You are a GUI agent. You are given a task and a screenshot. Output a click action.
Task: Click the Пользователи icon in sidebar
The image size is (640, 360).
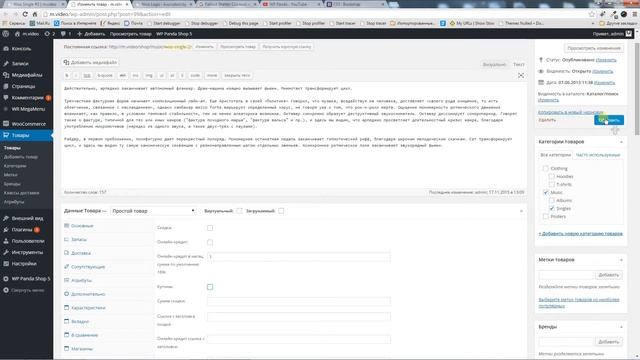click(x=6, y=241)
